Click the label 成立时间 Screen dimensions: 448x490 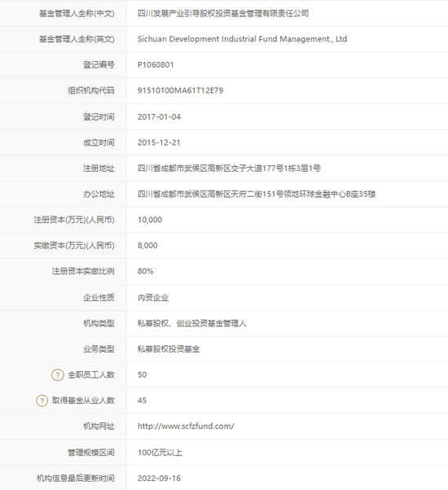[99, 142]
